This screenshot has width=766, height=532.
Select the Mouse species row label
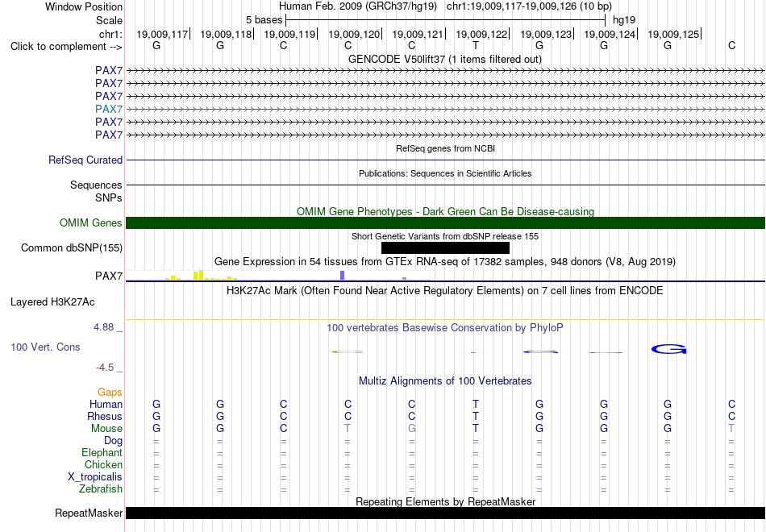click(106, 429)
